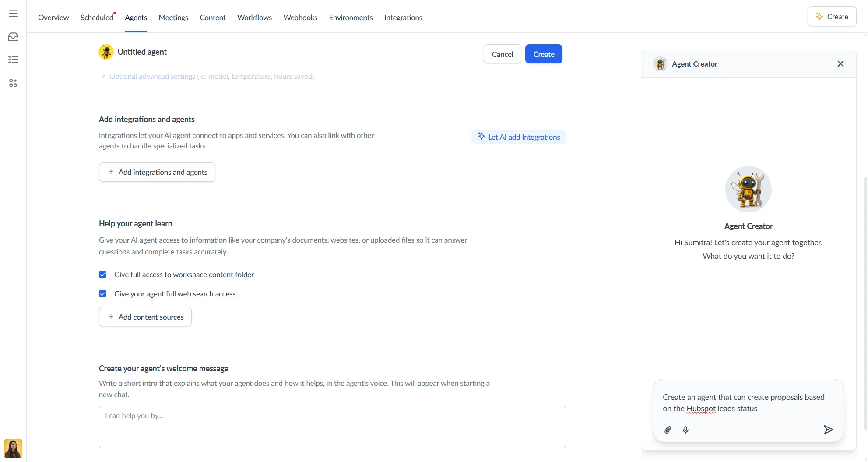
Task: Go to the Meetings tab
Action: [x=173, y=18]
